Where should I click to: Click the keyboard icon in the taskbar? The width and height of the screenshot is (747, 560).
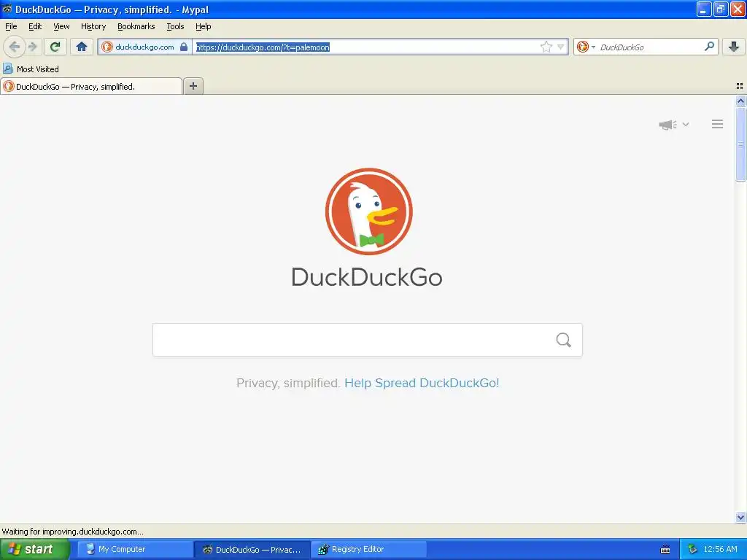point(665,550)
